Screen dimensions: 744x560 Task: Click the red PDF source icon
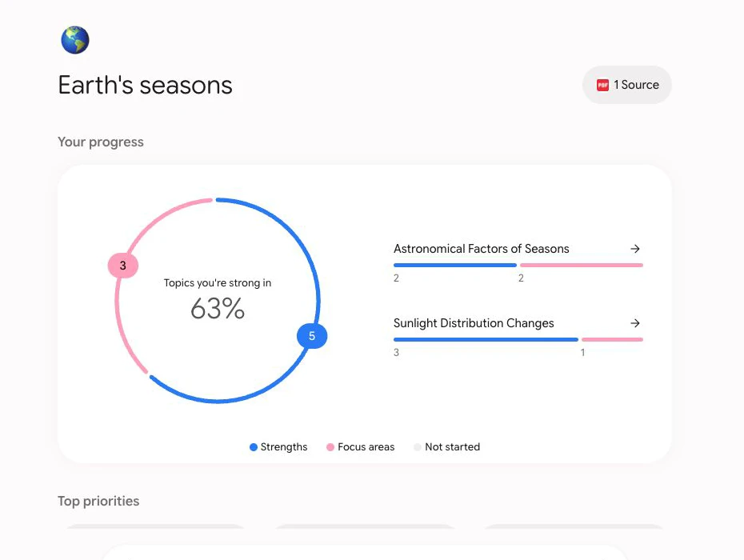click(x=602, y=85)
